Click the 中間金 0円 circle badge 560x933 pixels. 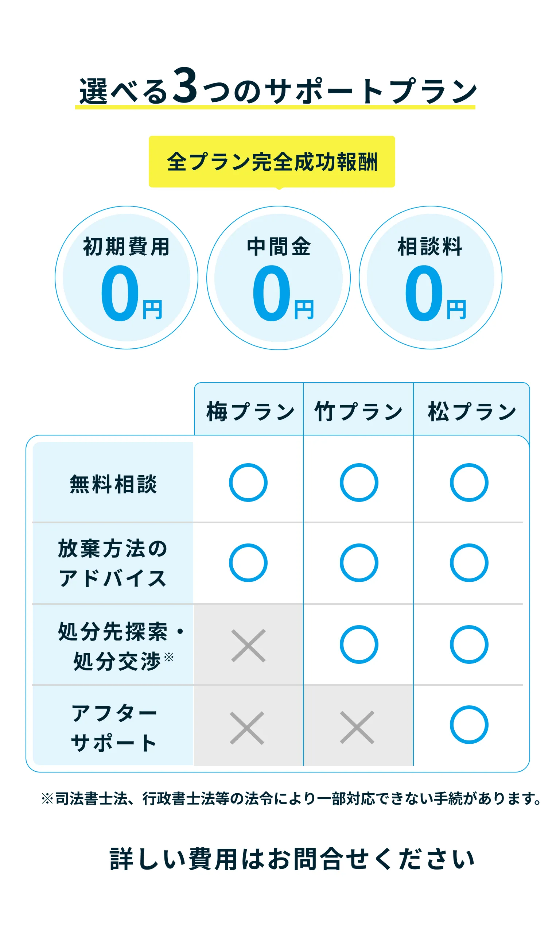(279, 278)
